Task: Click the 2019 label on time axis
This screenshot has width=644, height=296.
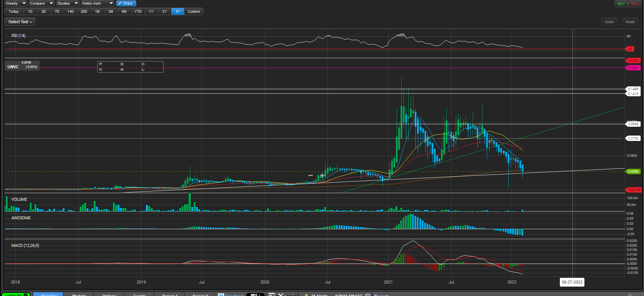Action: click(x=141, y=282)
